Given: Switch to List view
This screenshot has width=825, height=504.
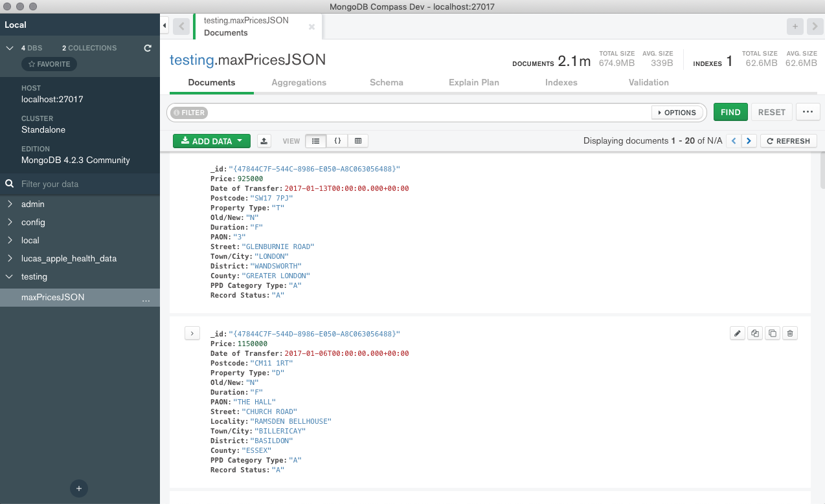Looking at the screenshot, I should click(315, 141).
